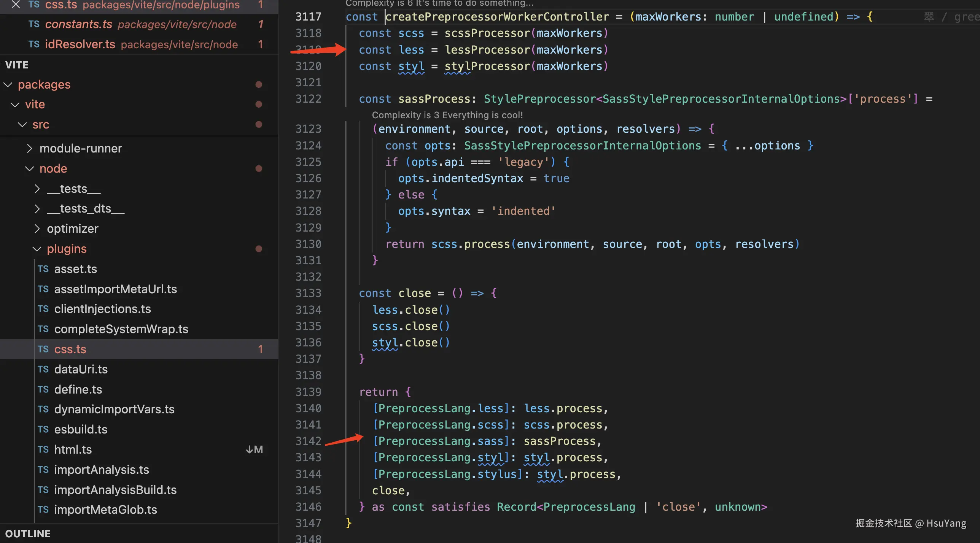
Task: Open idResolver.ts from open editors
Action: point(80,44)
